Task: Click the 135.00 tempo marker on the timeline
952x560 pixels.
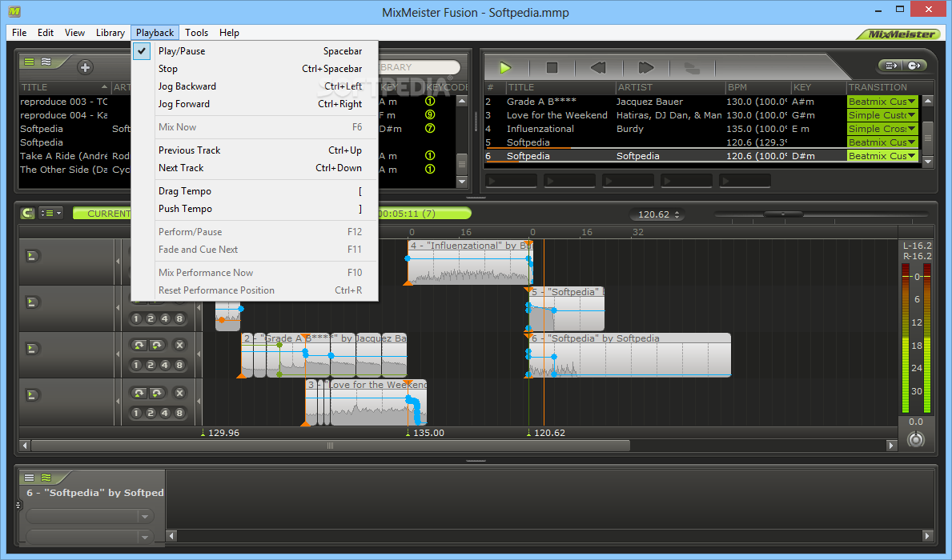Action: tap(424, 433)
